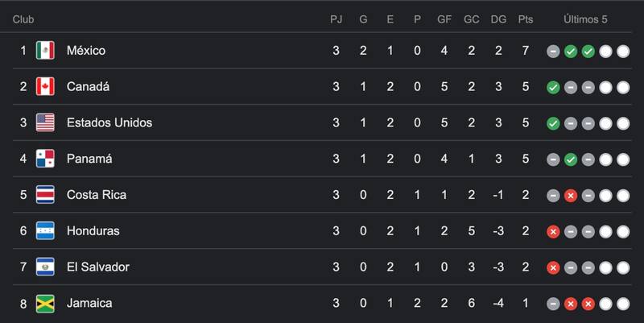Click Honduras's red loss indicator

[553, 232]
